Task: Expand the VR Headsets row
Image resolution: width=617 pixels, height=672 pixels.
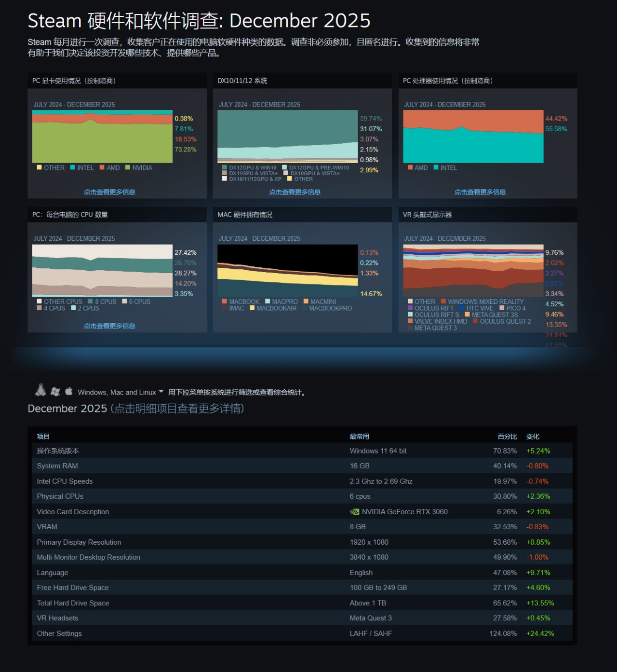Action: pos(302,618)
